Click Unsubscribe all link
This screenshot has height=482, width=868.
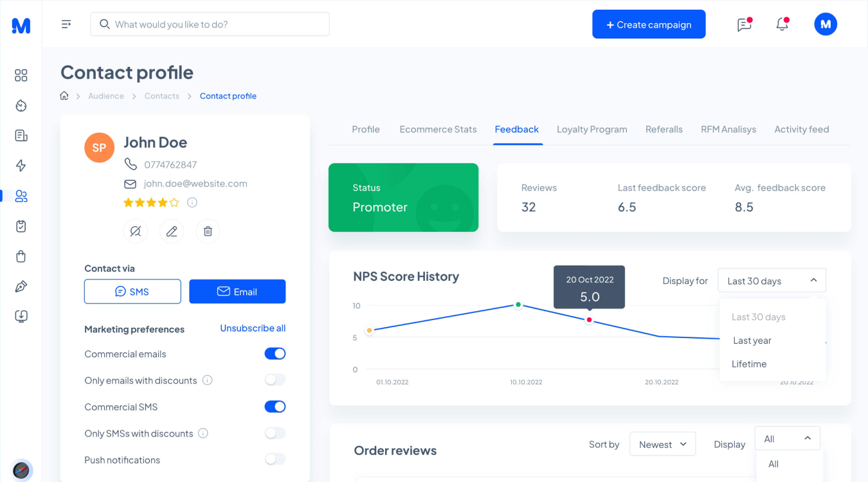[x=253, y=328]
